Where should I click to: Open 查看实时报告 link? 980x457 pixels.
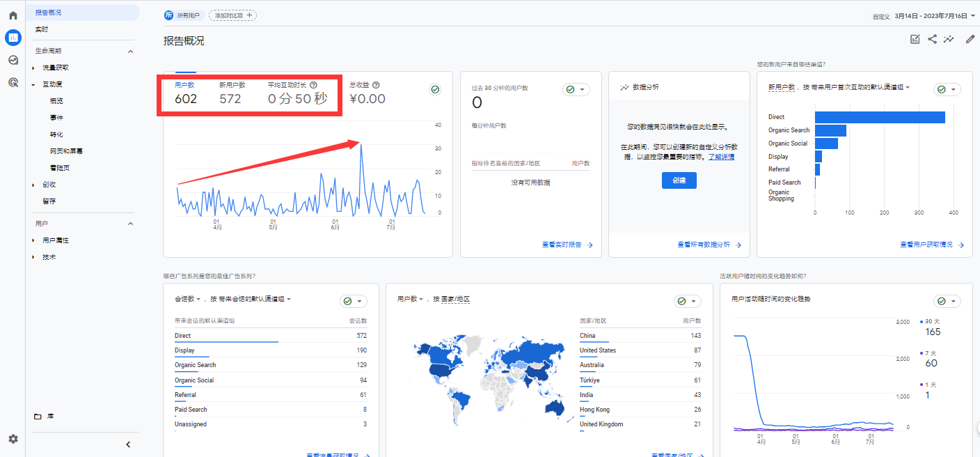(567, 245)
